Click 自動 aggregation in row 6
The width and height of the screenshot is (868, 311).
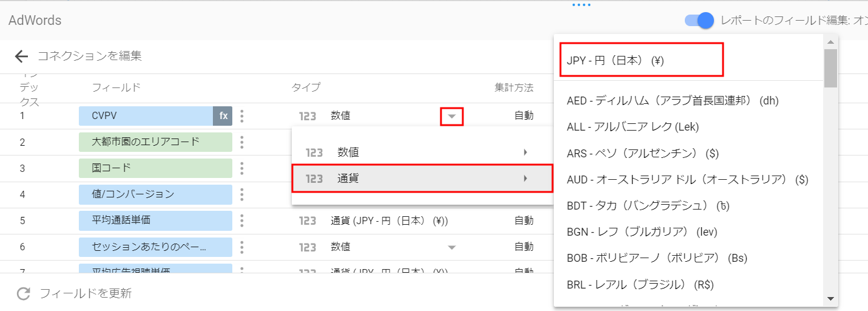click(x=524, y=247)
